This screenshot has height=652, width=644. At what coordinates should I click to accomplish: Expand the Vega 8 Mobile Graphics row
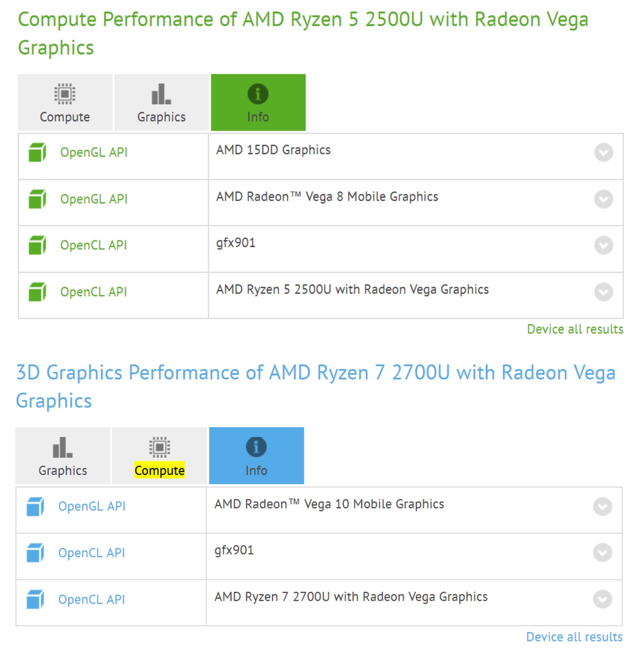pyautogui.click(x=604, y=199)
